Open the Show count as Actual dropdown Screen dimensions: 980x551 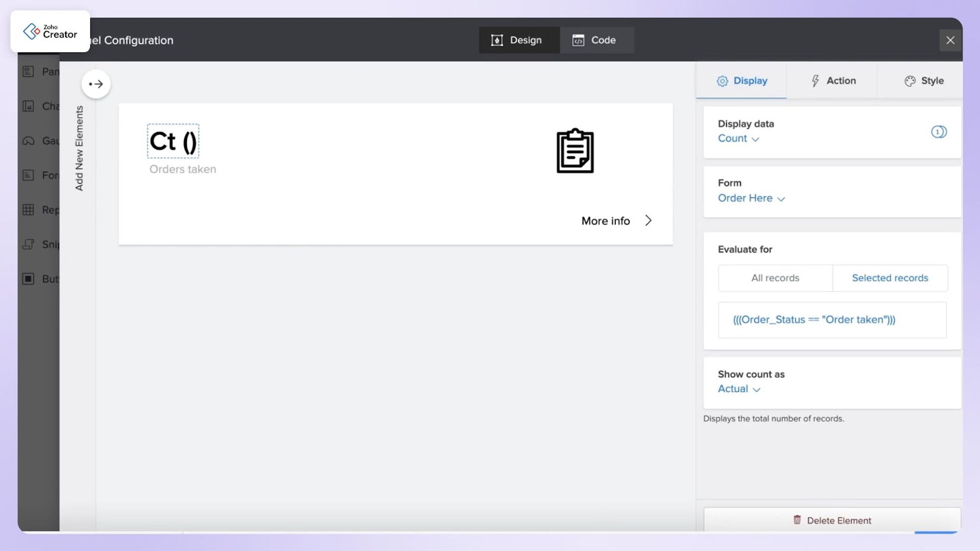pyautogui.click(x=738, y=388)
